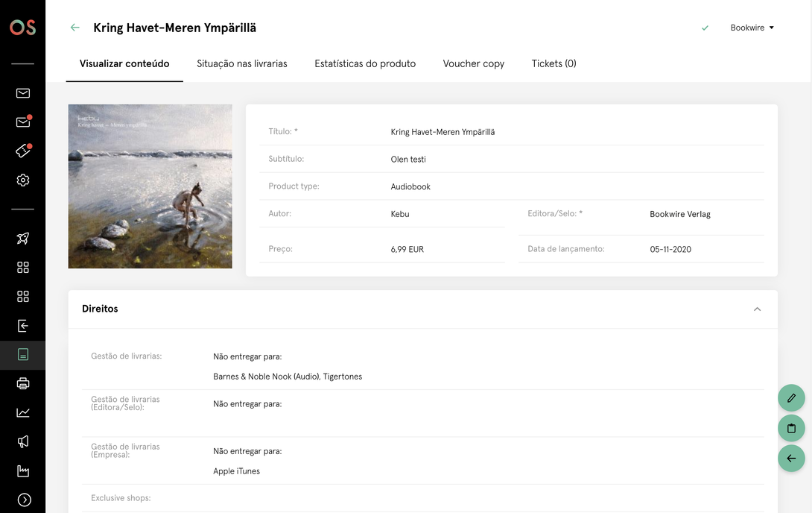Open the Voucher copy tab
Screen dimensions: 812x513
coord(473,63)
